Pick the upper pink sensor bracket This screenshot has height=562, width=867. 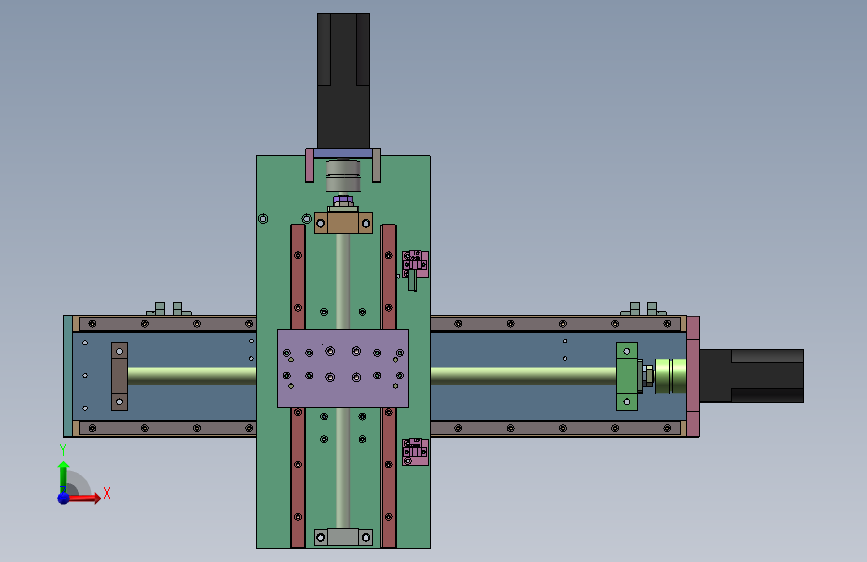click(415, 264)
